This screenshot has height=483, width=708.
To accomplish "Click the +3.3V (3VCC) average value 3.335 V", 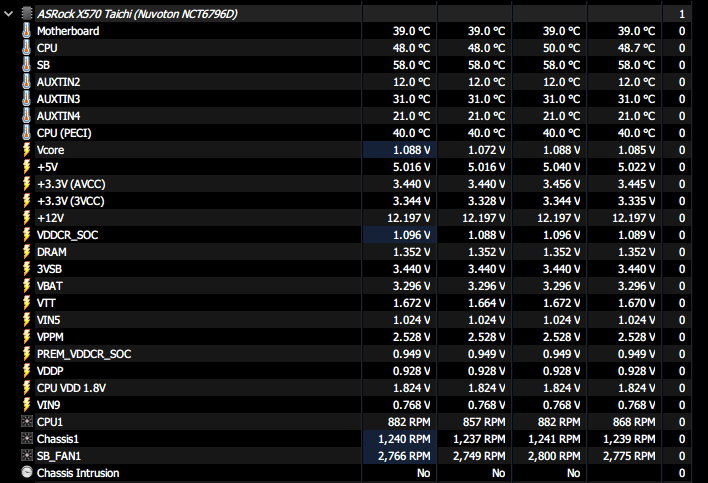I will click(636, 201).
